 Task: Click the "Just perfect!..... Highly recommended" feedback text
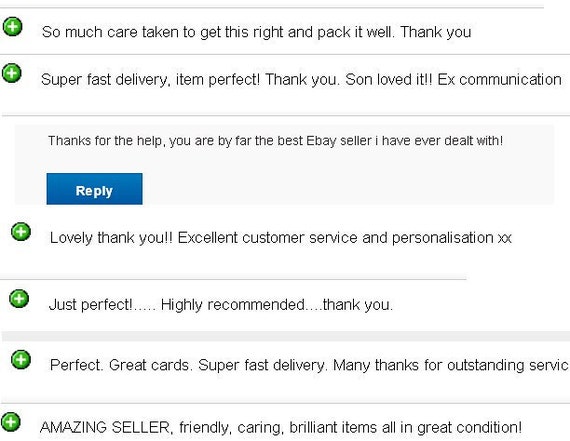coord(221,305)
